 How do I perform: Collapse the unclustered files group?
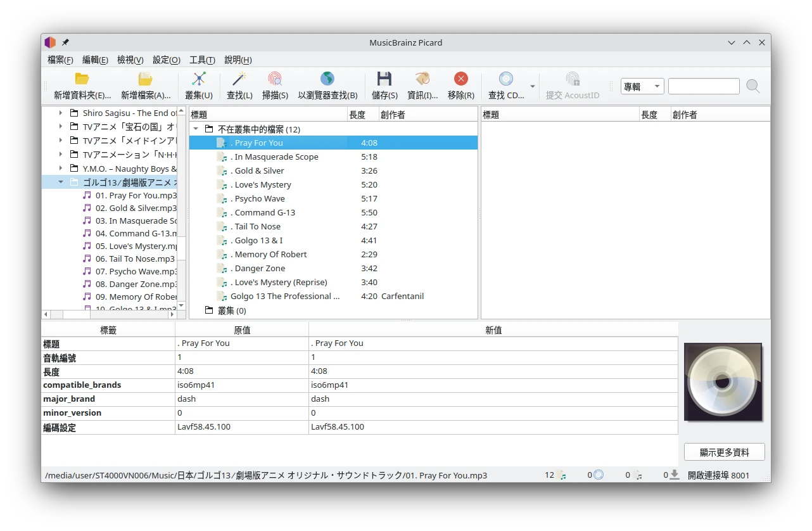(196, 129)
